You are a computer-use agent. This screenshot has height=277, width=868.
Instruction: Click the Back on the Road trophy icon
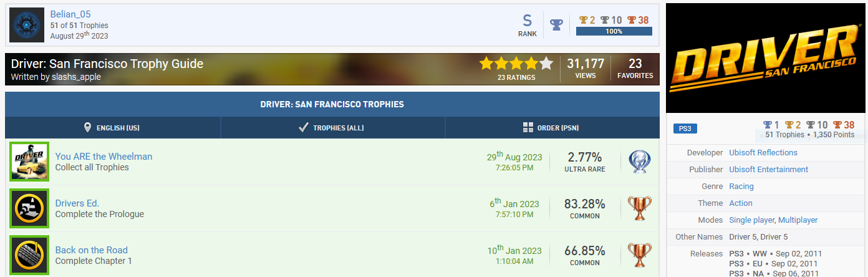(x=29, y=255)
